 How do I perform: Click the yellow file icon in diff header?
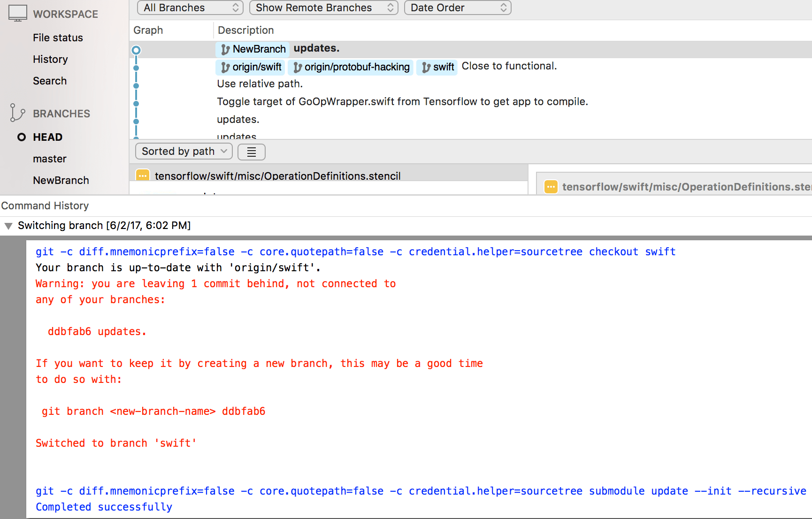click(551, 187)
